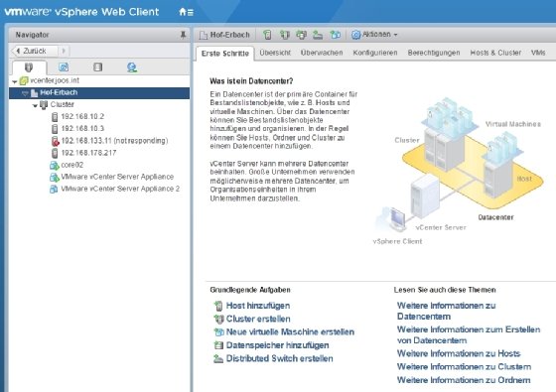Open the Überwachen tab
This screenshot has height=392, width=556.
pos(322,53)
